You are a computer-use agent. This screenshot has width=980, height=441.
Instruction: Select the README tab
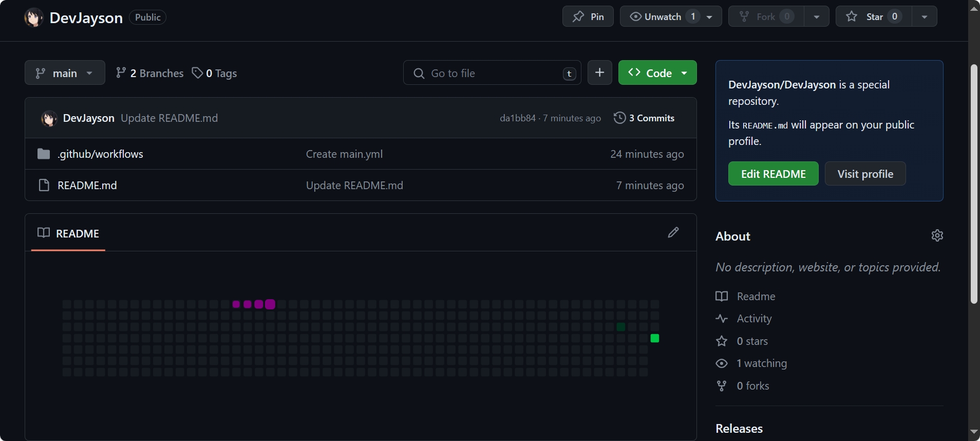[68, 233]
